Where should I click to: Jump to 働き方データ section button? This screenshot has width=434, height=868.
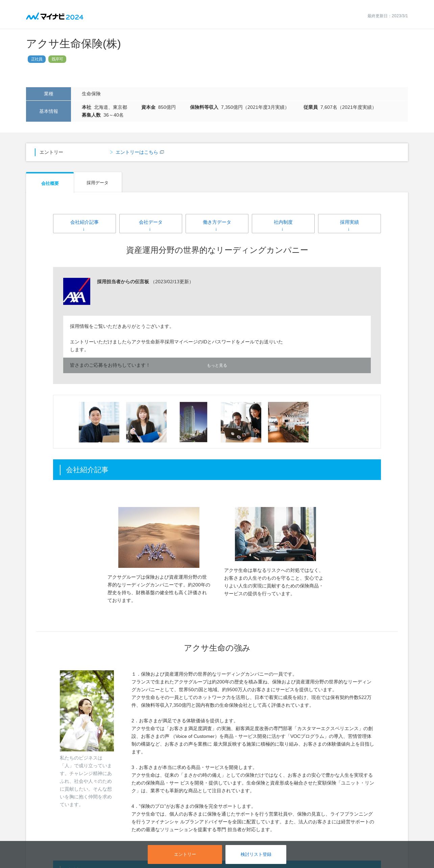pos(217,223)
